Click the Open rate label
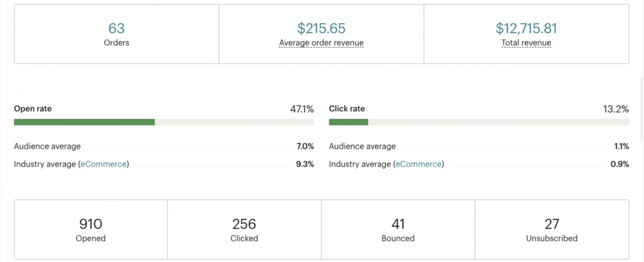644x262 pixels. point(32,108)
